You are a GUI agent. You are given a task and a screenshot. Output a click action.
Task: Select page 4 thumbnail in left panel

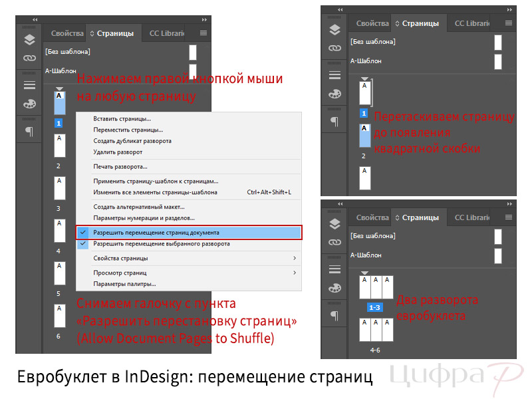tap(60, 231)
